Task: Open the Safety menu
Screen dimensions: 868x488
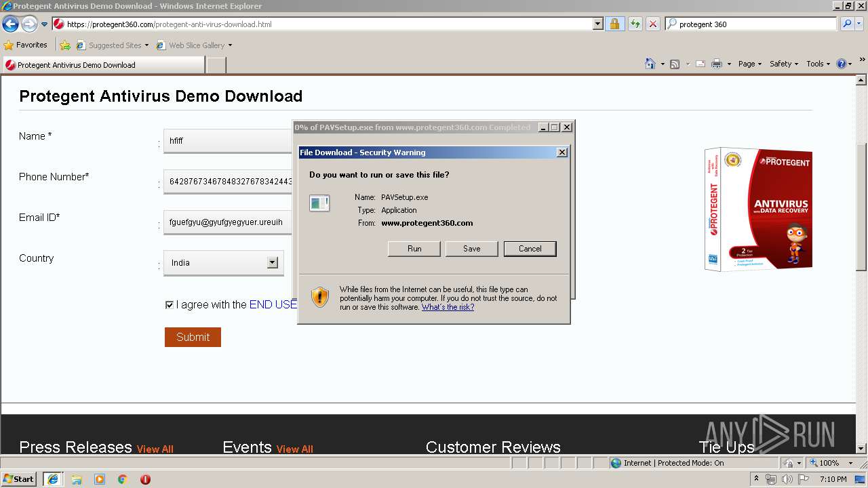Action: tap(784, 64)
